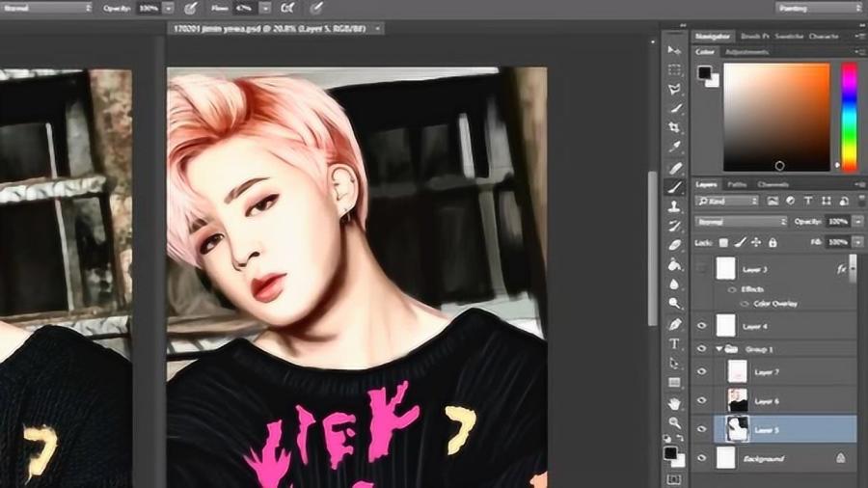Pick the Pen tool
This screenshot has height=488, width=868.
tap(674, 324)
